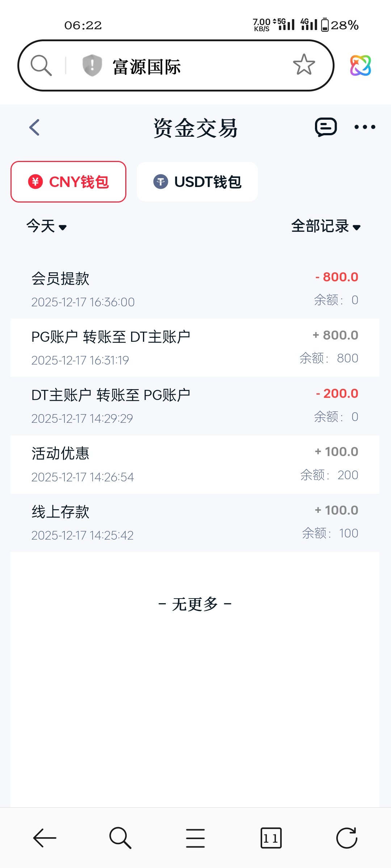
Task: Open the tab switcher showing 11
Action: click(271, 838)
